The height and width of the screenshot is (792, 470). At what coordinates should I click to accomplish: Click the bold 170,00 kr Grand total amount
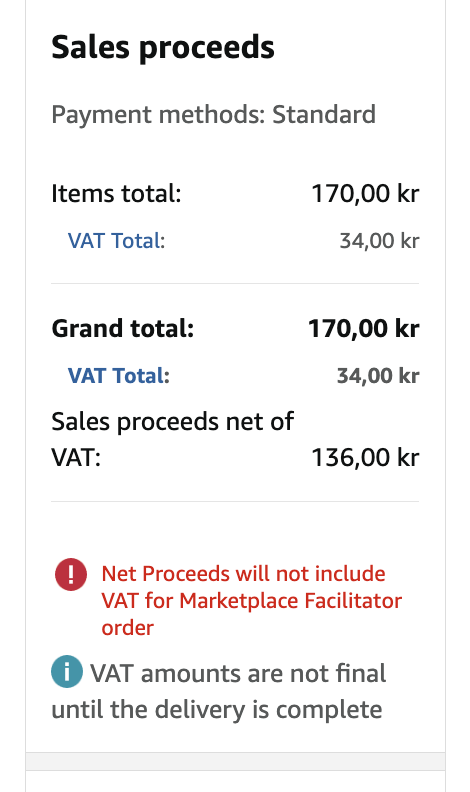click(x=363, y=328)
